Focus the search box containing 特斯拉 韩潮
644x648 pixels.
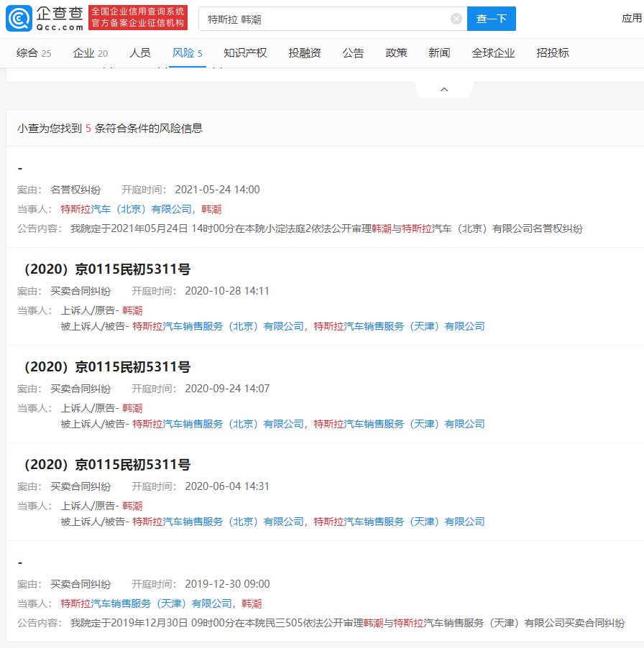333,19
